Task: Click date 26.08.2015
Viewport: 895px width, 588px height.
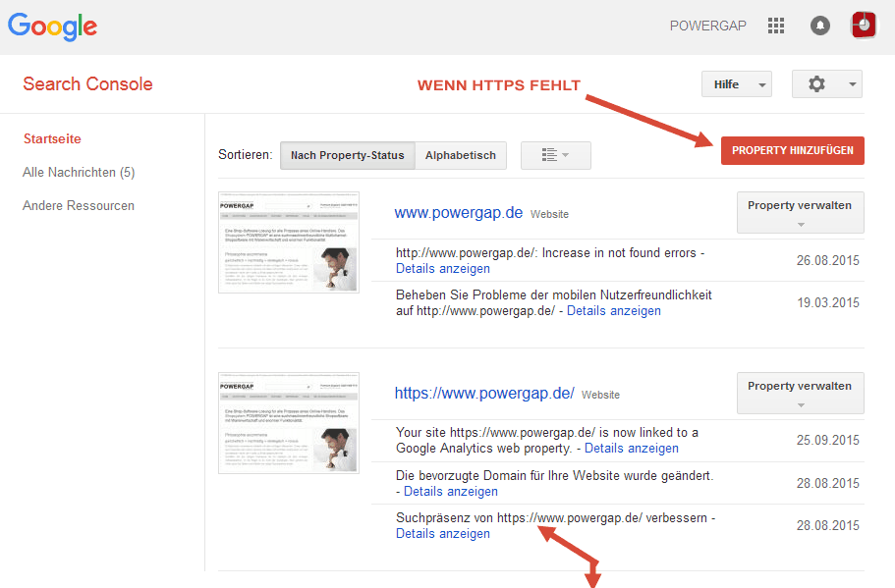Action: point(827,261)
